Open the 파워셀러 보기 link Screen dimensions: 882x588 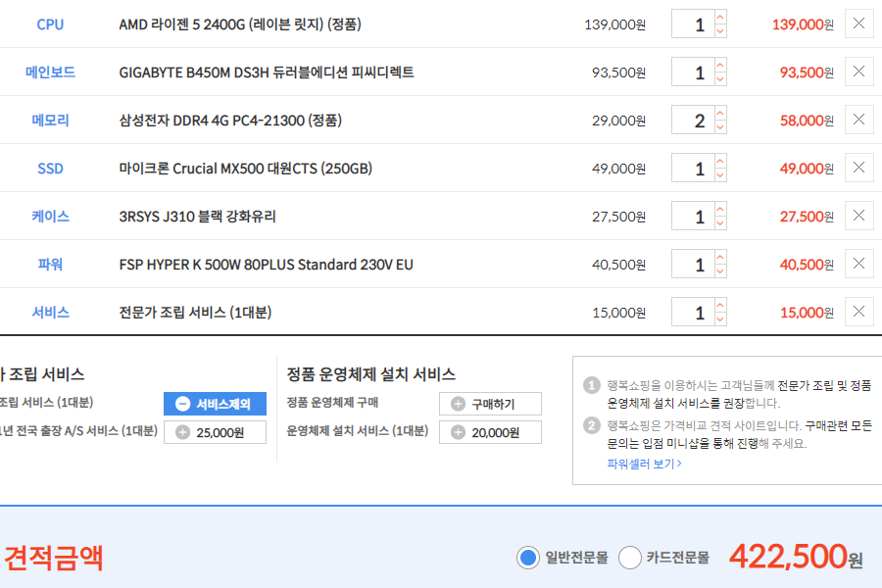644,464
